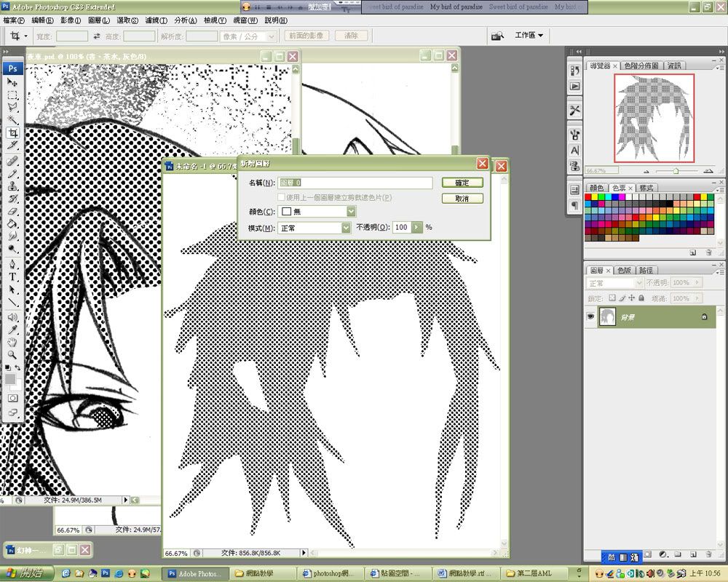Viewport: 728px width, 582px height.
Task: Switch to the 顏色 tab
Action: (597, 188)
